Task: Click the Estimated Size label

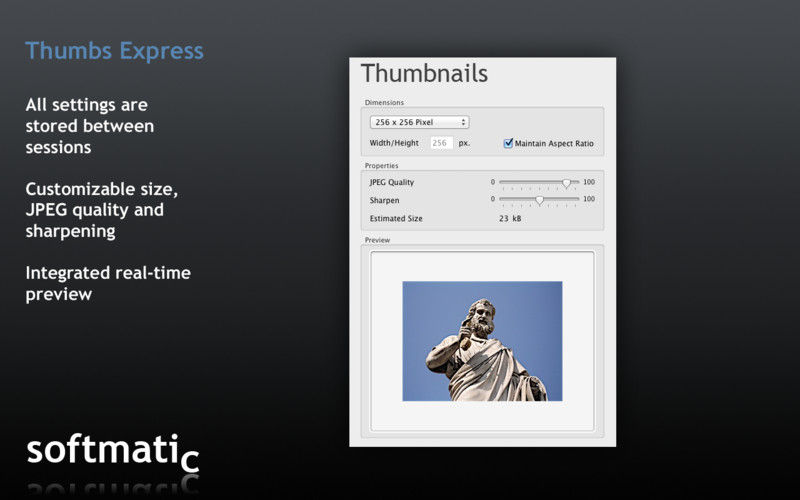Action: pyautogui.click(x=396, y=218)
